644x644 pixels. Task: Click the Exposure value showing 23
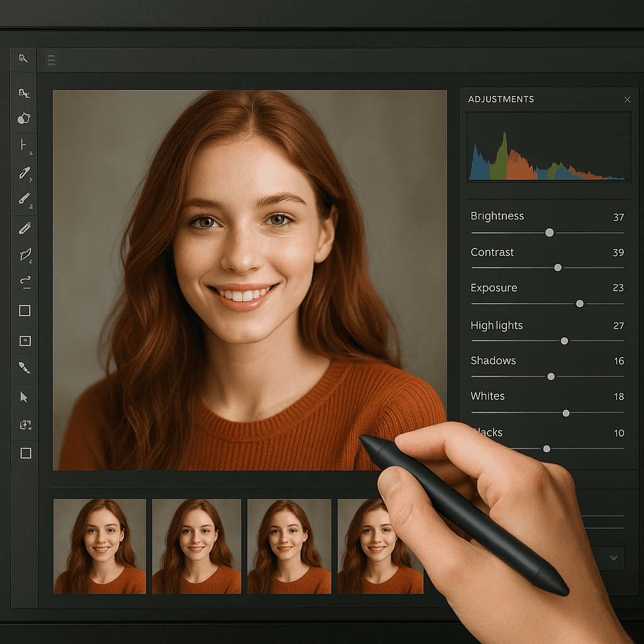coord(618,287)
